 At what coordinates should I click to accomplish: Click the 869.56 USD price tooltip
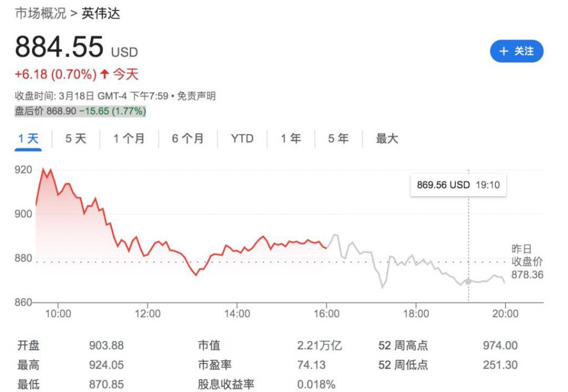pyautogui.click(x=458, y=185)
